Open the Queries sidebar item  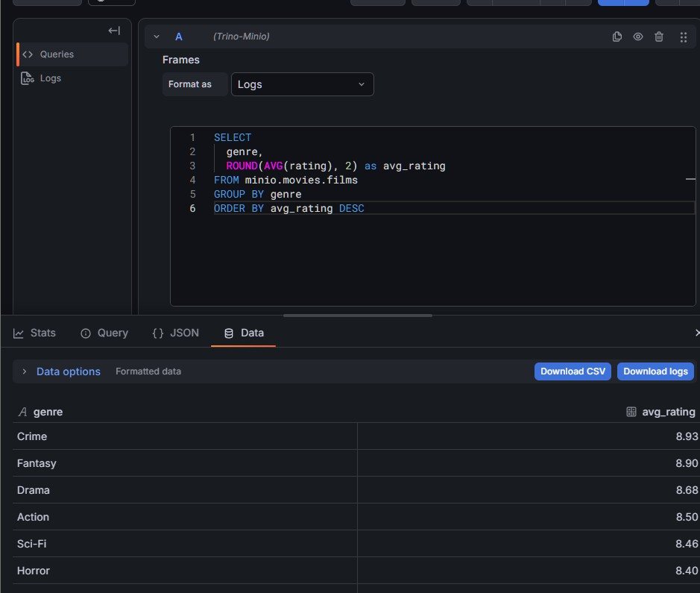(x=73, y=54)
